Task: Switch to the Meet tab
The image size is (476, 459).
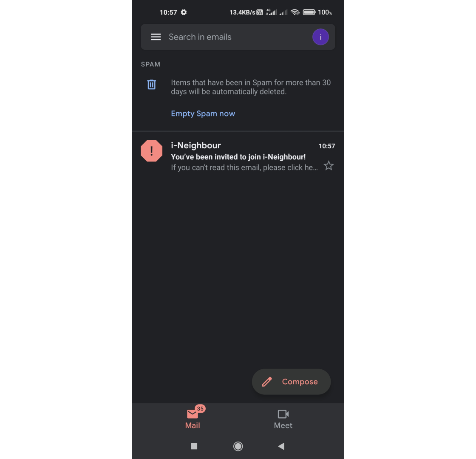Action: point(283,419)
